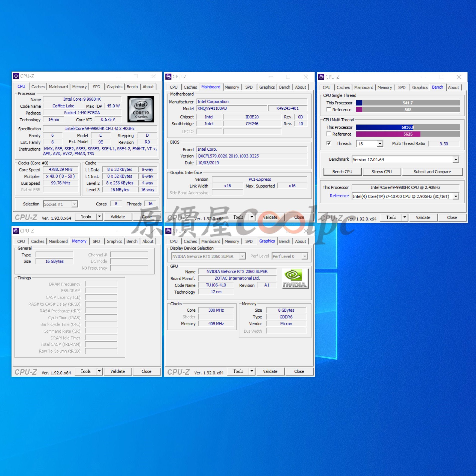Open Graphics tab in CPU window
476x476 pixels.
tap(115, 87)
